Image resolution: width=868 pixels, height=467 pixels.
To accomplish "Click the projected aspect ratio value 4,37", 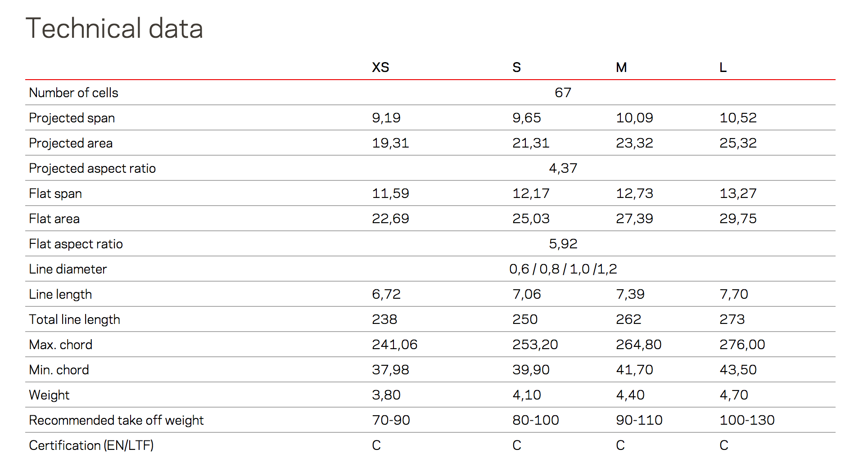I will pyautogui.click(x=563, y=168).
